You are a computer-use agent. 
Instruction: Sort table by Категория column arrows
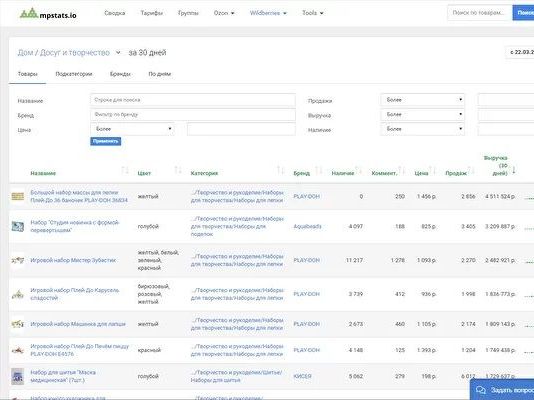280,170
